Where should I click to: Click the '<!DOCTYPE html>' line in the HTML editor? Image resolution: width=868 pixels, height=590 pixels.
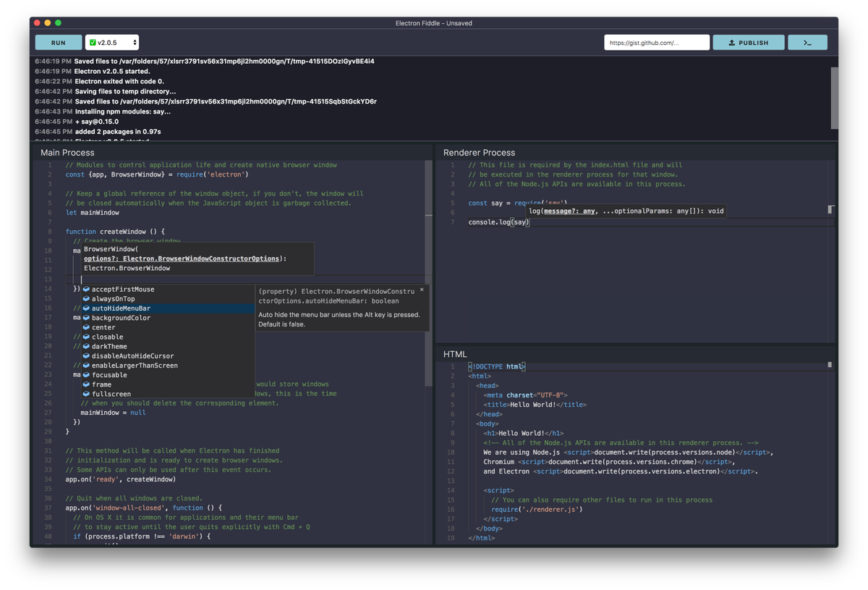(x=496, y=366)
